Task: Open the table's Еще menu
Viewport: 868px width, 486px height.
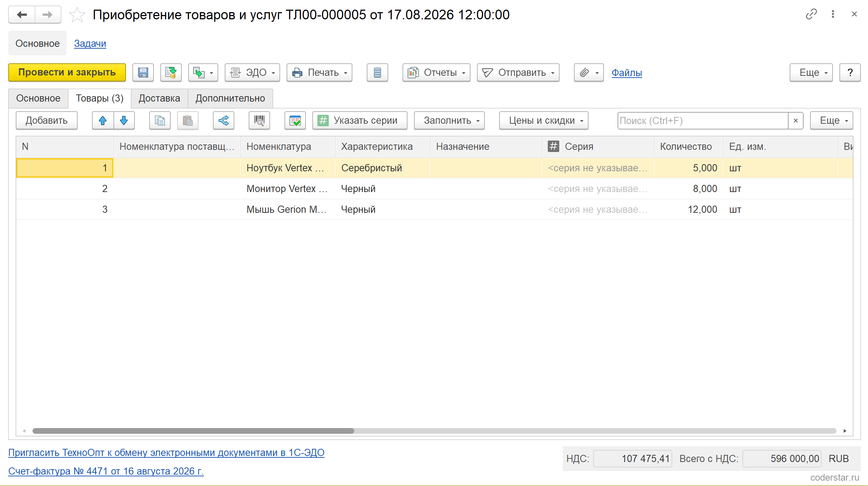Action: [832, 121]
